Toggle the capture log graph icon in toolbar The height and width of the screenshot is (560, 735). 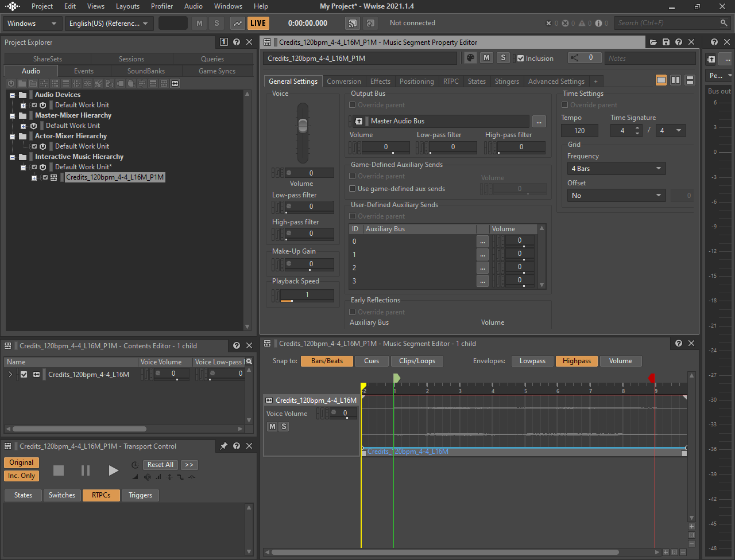tap(237, 23)
